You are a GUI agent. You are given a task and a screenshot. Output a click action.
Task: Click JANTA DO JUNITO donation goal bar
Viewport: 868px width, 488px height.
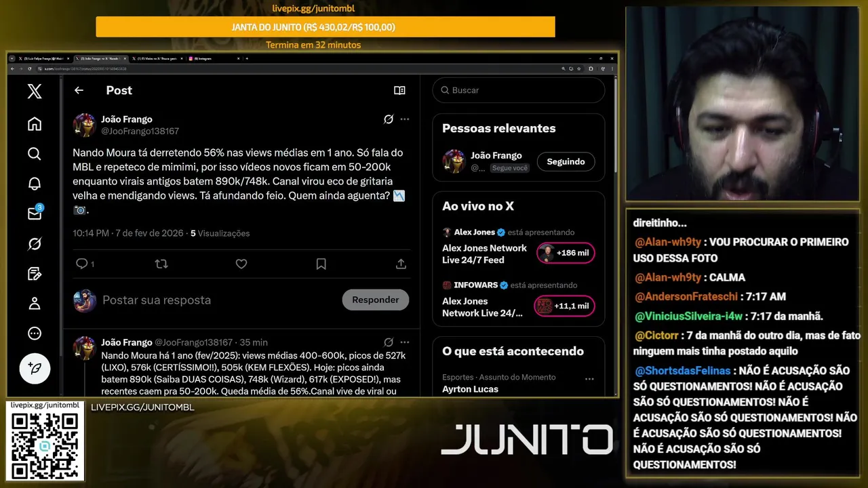(325, 27)
